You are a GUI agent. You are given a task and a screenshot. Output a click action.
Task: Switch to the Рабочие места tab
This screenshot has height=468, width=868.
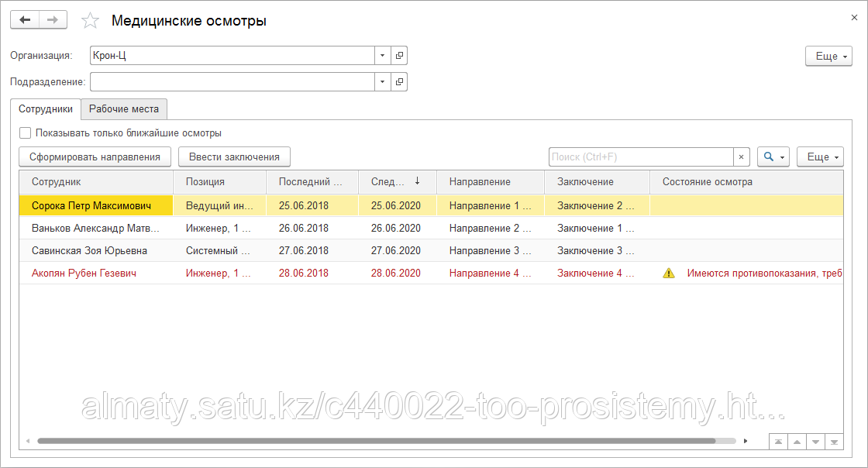(124, 108)
